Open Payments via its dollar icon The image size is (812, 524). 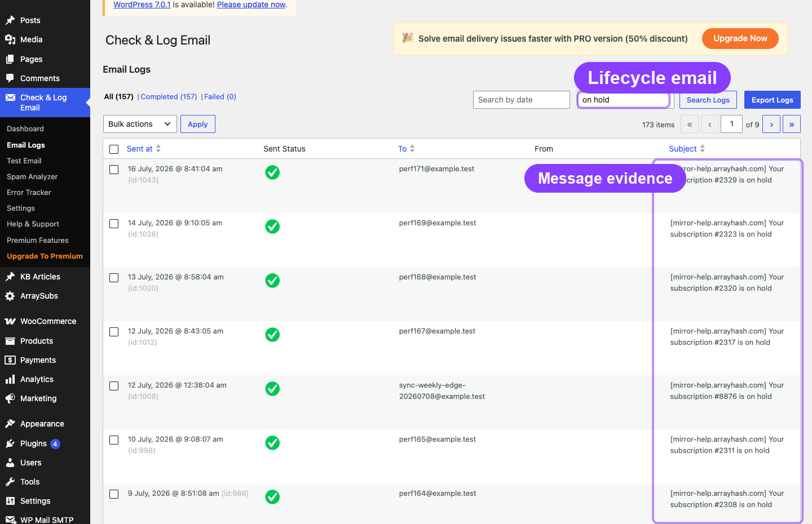click(x=10, y=360)
